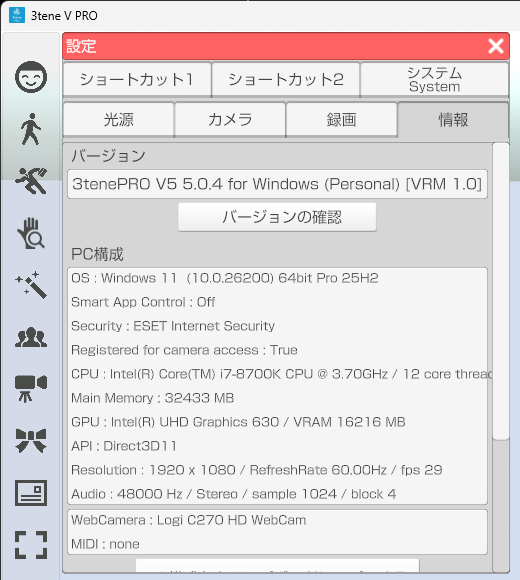The height and width of the screenshot is (580, 520).
Task: Select the running person motion capture icon
Action: pos(31,181)
